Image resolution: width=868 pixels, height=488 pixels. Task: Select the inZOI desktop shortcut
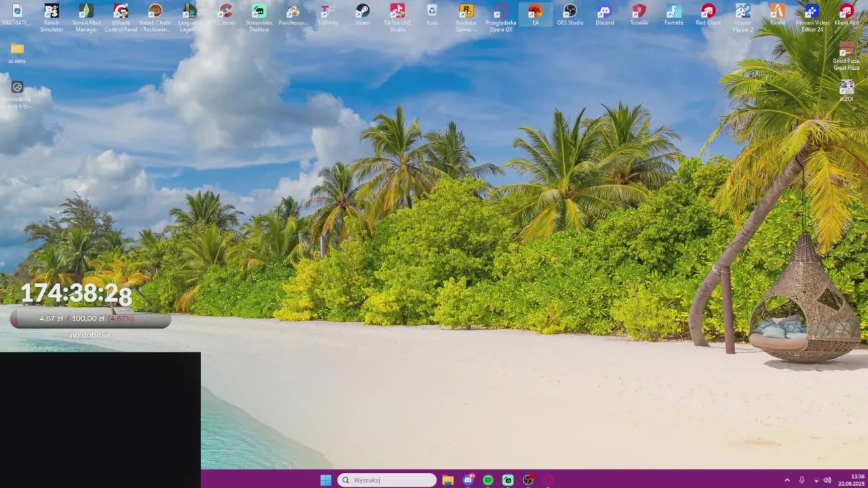pyautogui.click(x=847, y=91)
